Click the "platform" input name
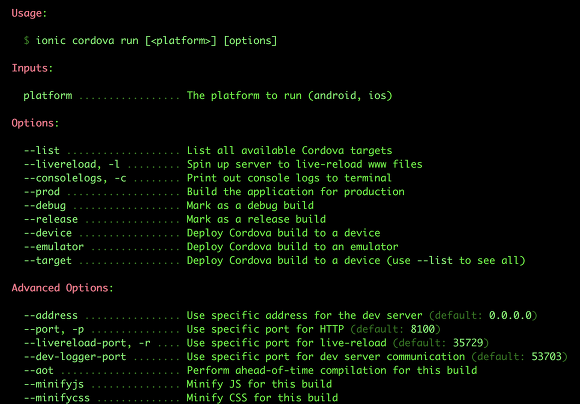Screen dimensions: 580x404 click(x=48, y=96)
